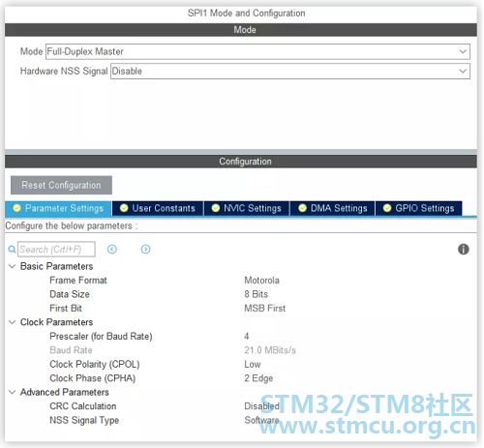Click the magnifier search icon
Viewport: 484px width, 448px height.
click(x=12, y=250)
